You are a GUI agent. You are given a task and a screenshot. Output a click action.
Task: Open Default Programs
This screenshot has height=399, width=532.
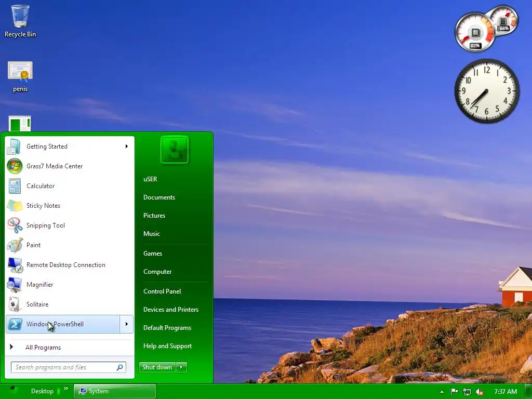(167, 328)
